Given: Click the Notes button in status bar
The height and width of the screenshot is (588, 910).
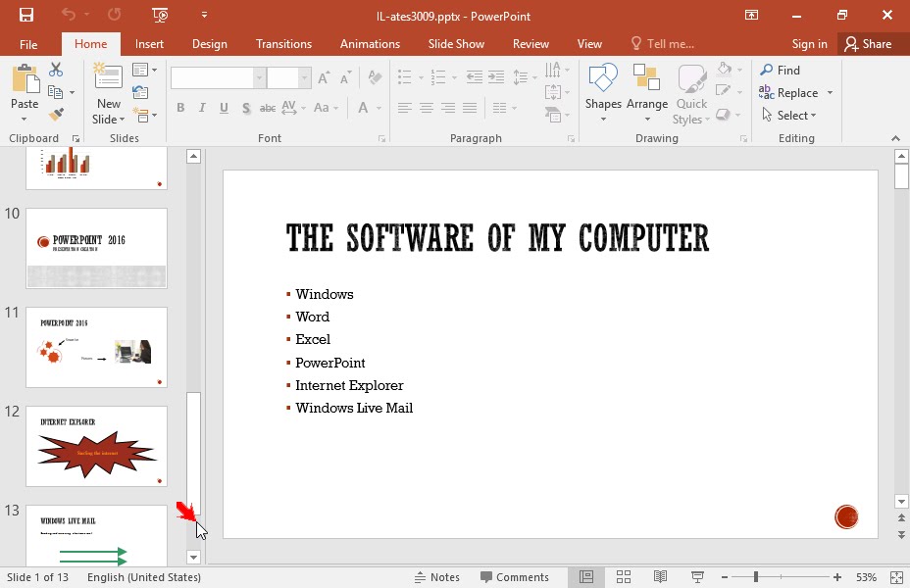Looking at the screenshot, I should (x=437, y=577).
